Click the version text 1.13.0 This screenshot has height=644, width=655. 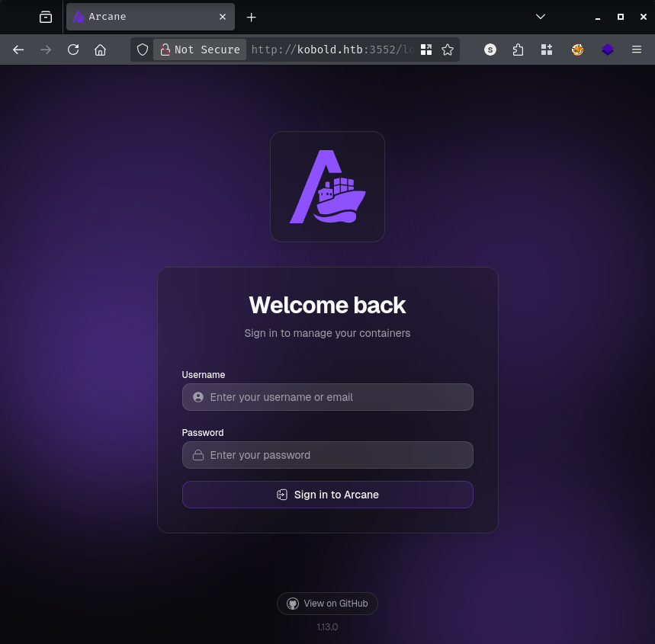pos(328,627)
